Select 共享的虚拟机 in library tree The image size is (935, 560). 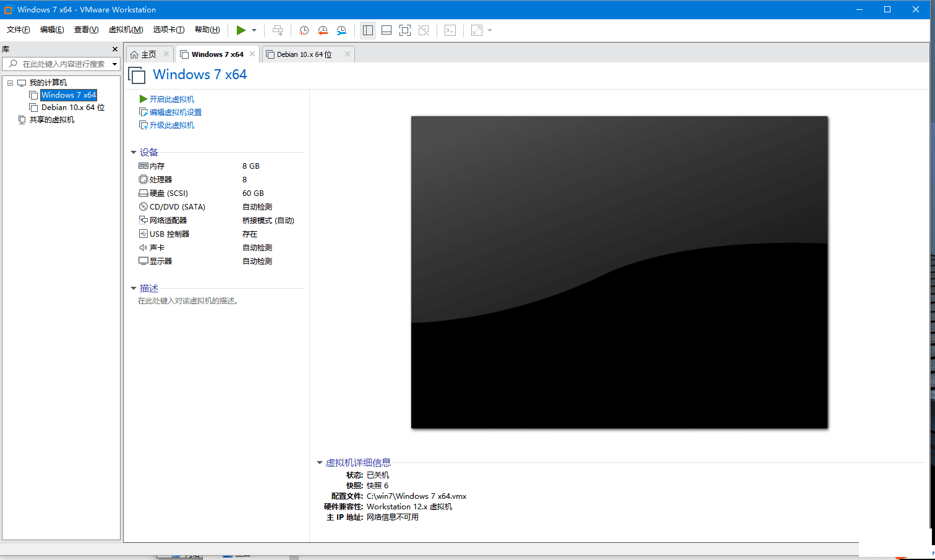(x=52, y=120)
